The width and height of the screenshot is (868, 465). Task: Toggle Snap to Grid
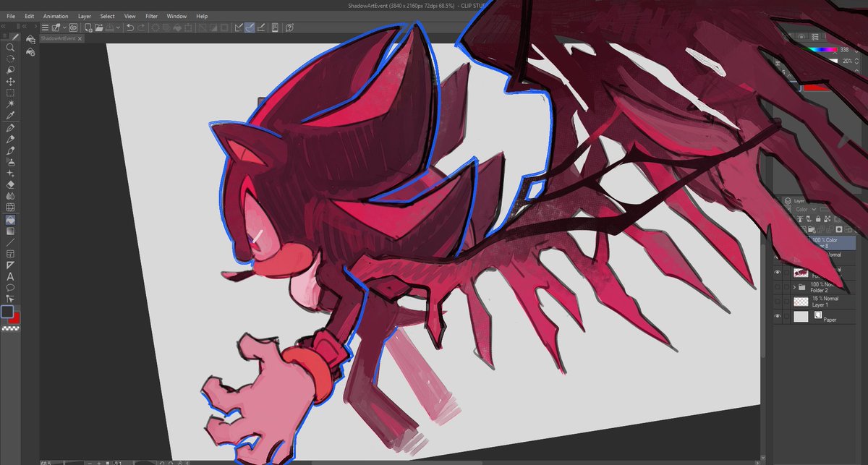pyautogui.click(x=260, y=27)
